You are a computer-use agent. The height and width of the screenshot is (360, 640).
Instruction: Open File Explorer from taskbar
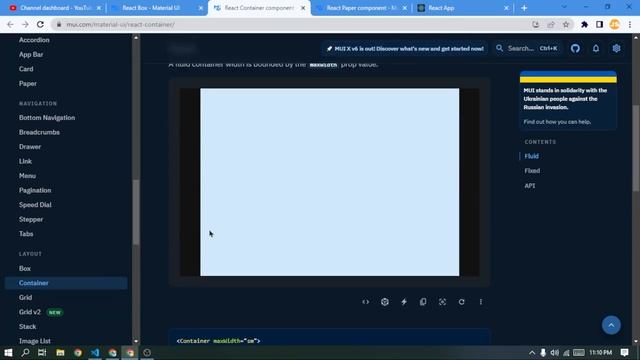(60, 353)
